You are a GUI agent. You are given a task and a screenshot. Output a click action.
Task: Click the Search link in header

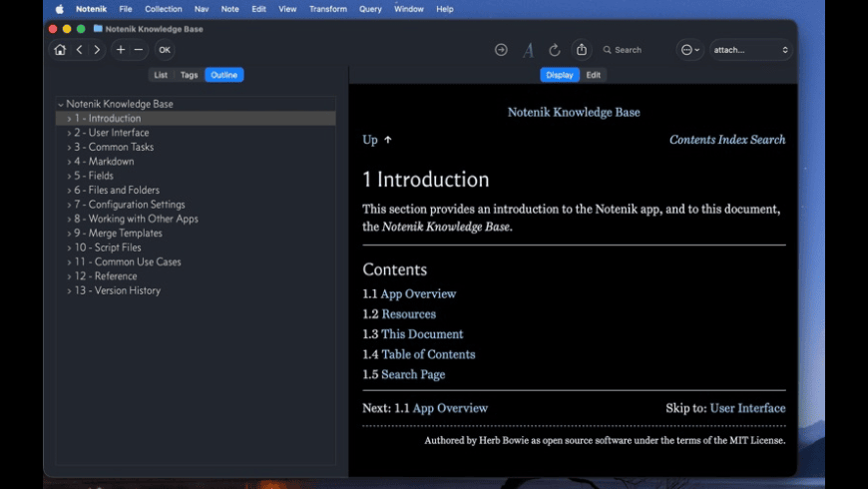[x=768, y=140]
